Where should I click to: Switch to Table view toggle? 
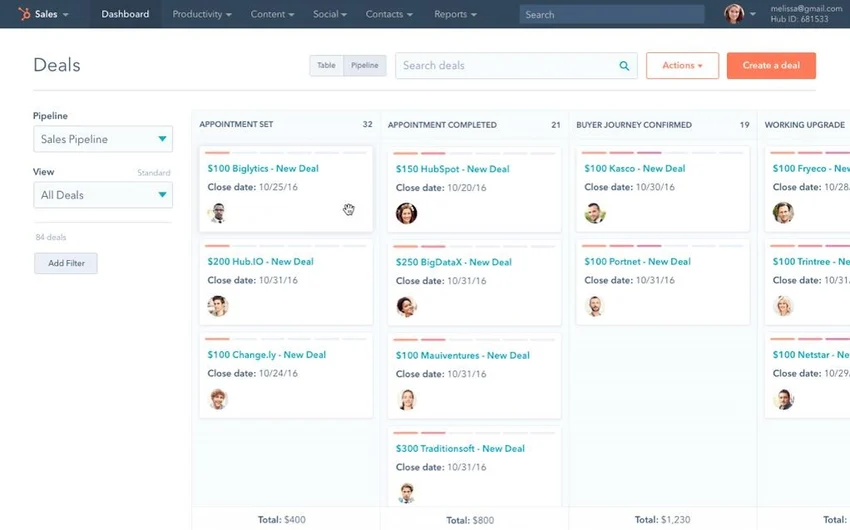pyautogui.click(x=326, y=66)
